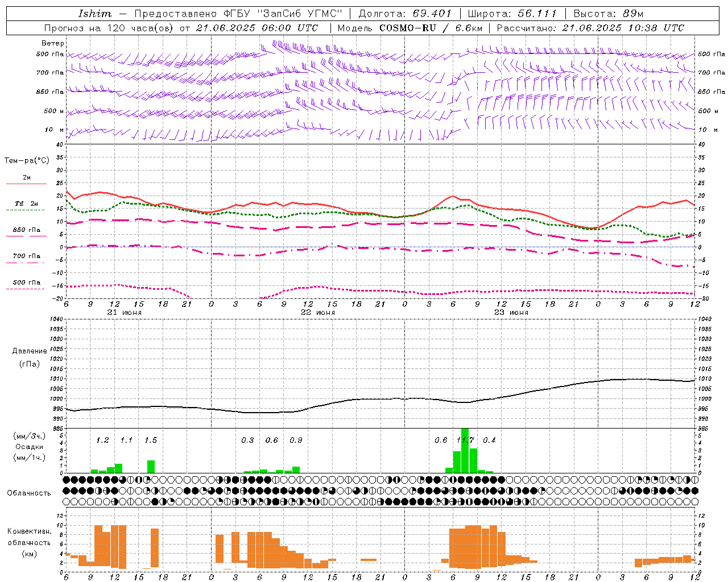Select the "Давление" pressure panel label
This screenshot has height=582, width=728.
coord(30,351)
